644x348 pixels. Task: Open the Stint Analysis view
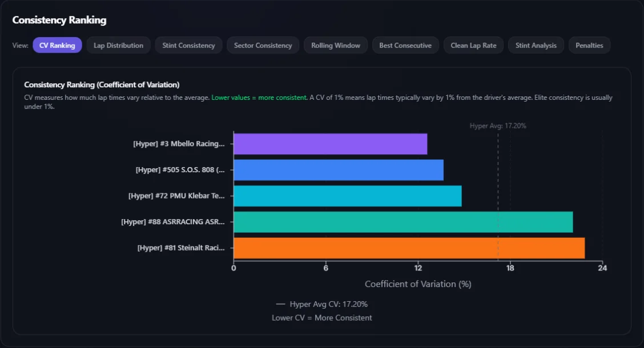tap(536, 45)
